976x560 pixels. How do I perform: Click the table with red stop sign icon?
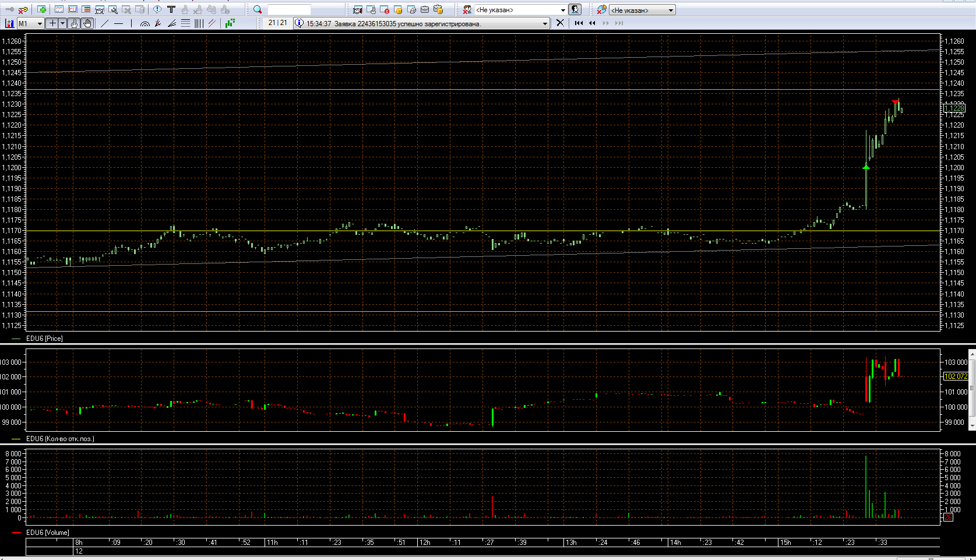coord(385,9)
